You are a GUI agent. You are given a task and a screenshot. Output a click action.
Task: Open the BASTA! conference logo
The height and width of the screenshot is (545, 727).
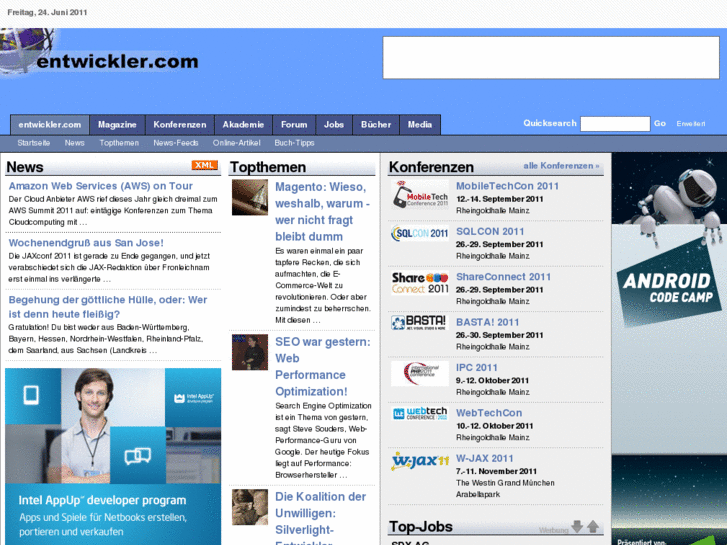420,322
